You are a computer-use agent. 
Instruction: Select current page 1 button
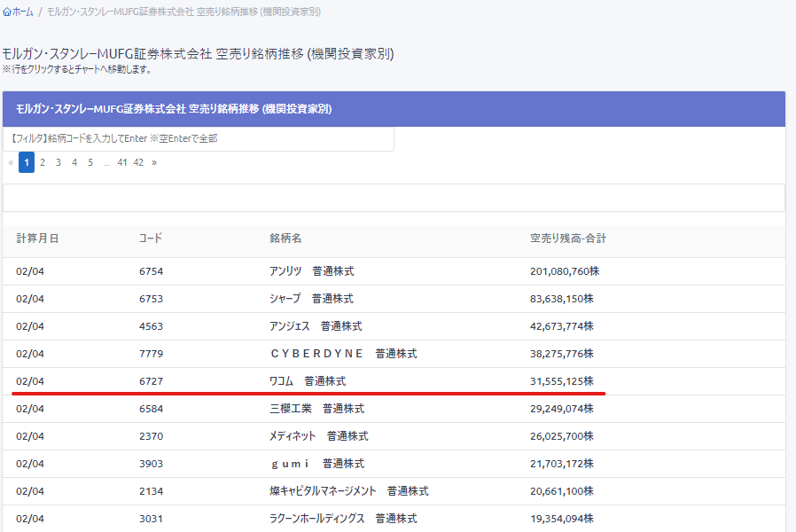coord(27,162)
